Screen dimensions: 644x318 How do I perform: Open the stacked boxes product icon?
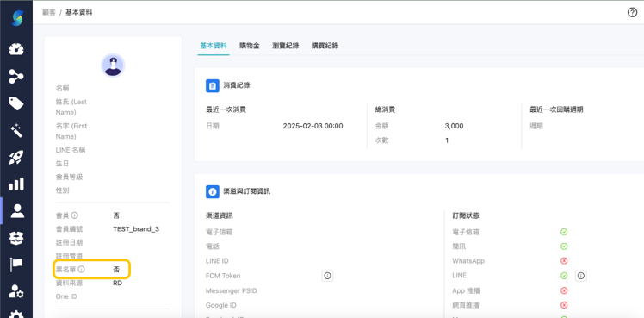(16, 238)
